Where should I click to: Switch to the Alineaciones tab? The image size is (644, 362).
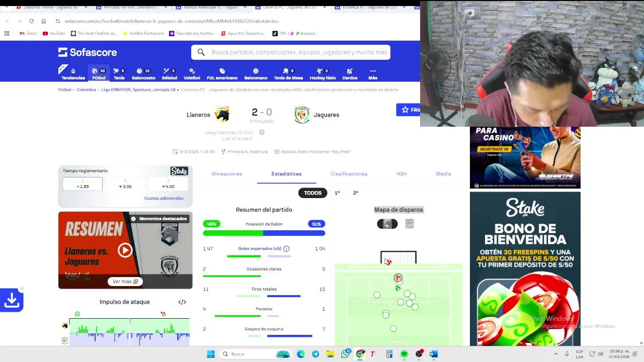click(227, 174)
